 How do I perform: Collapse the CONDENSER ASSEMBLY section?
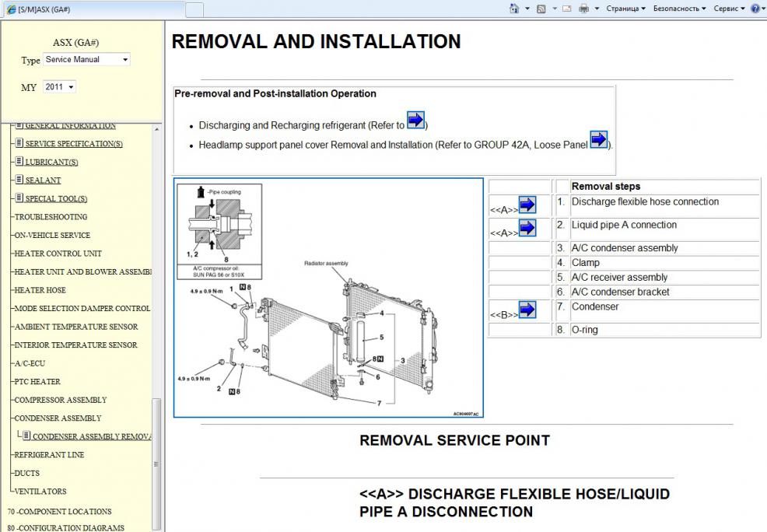[x=58, y=418]
